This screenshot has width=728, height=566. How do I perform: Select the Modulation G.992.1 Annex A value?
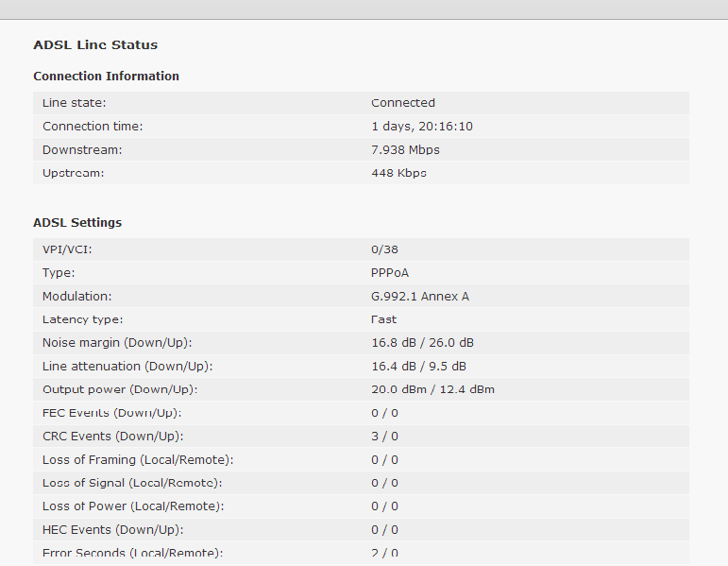coord(420,296)
